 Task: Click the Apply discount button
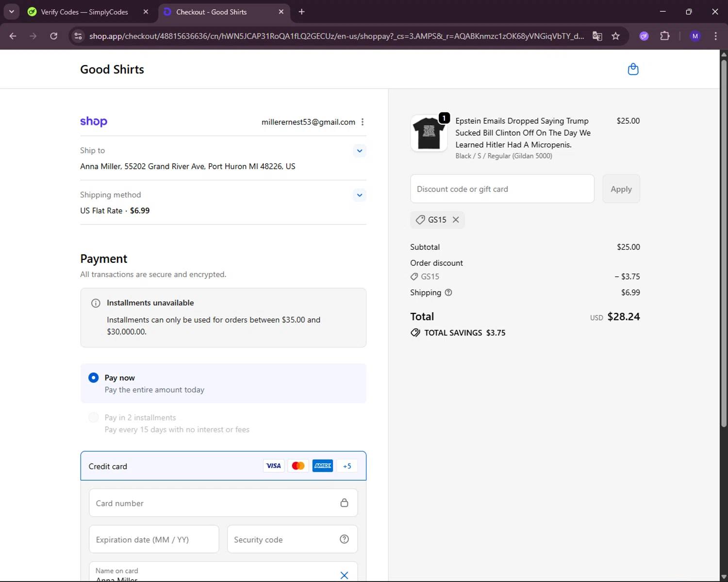pos(621,189)
